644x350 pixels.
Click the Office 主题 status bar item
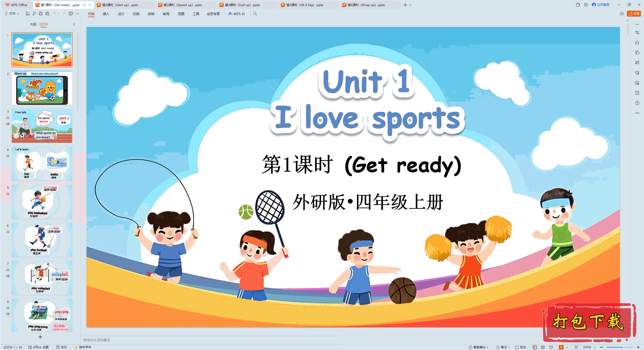pyautogui.click(x=38, y=347)
